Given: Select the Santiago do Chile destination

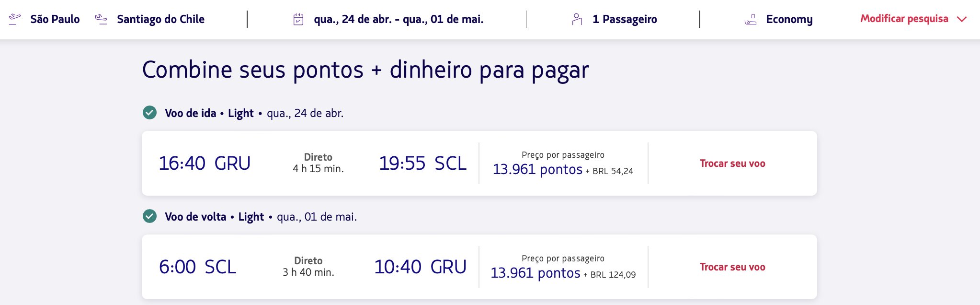Looking at the screenshot, I should 160,19.
